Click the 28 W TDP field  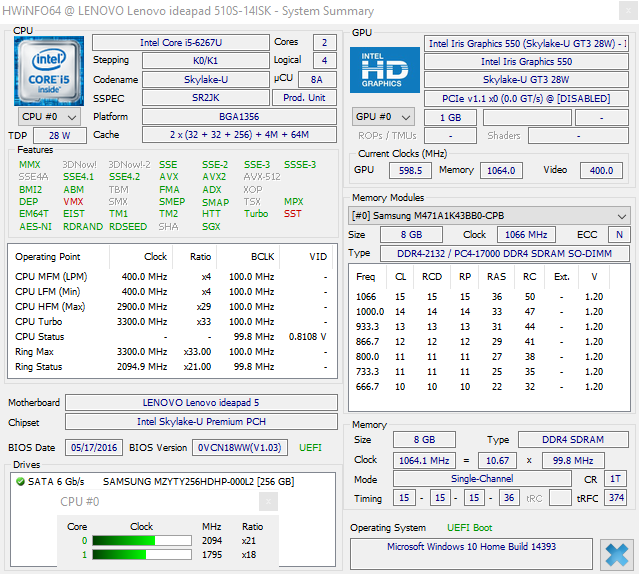pyautogui.click(x=60, y=135)
